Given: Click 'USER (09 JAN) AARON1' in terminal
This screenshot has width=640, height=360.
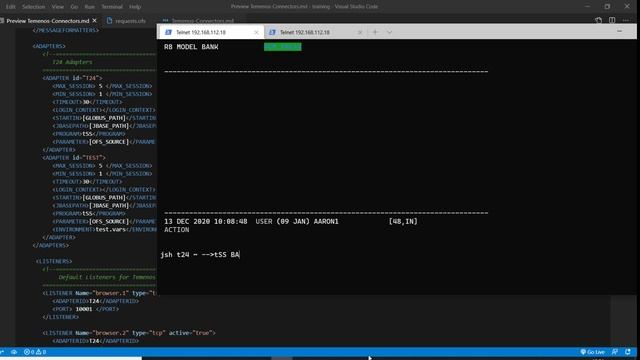Looking at the screenshot, I should pos(297,221).
